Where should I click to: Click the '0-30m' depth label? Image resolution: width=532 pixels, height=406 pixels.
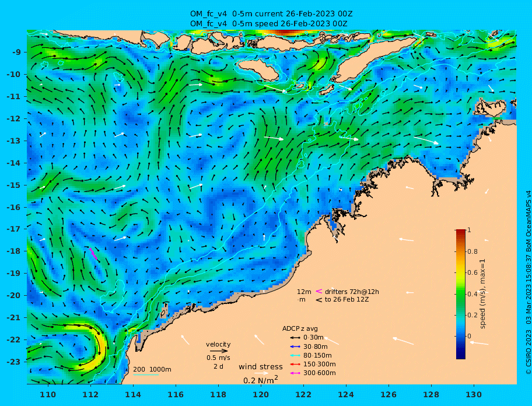(x=313, y=338)
